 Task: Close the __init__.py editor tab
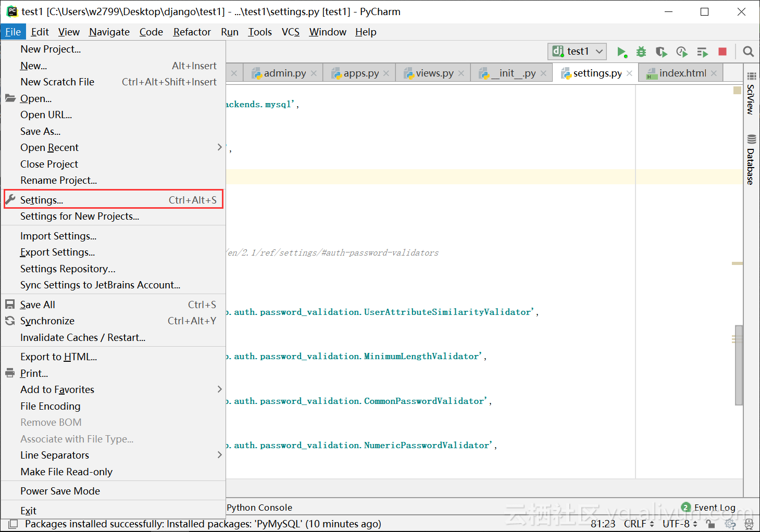pyautogui.click(x=543, y=73)
